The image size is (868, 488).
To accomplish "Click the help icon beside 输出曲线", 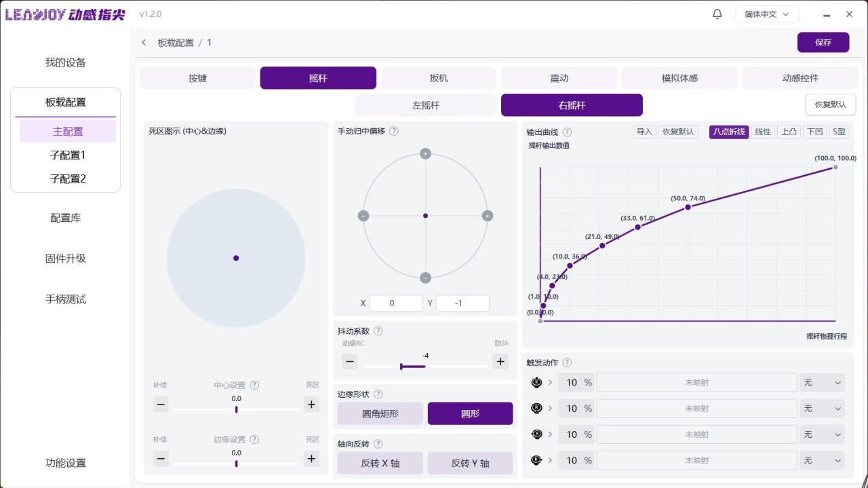I will 567,132.
